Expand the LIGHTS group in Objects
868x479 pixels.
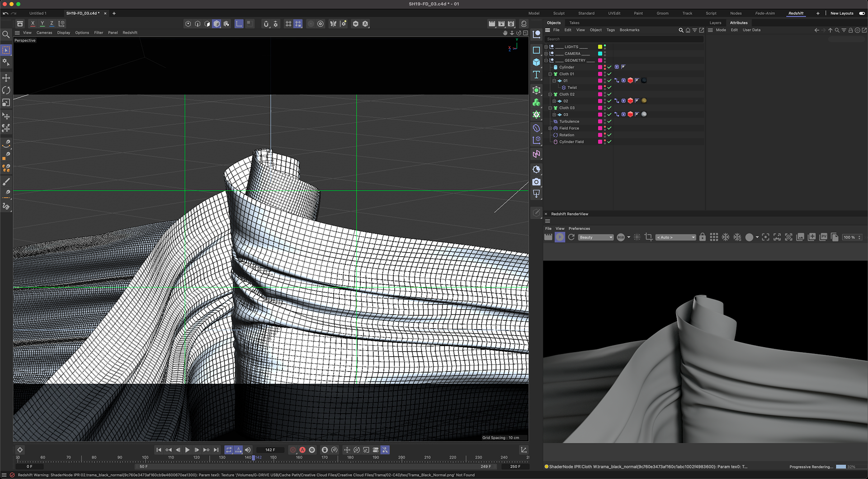546,47
